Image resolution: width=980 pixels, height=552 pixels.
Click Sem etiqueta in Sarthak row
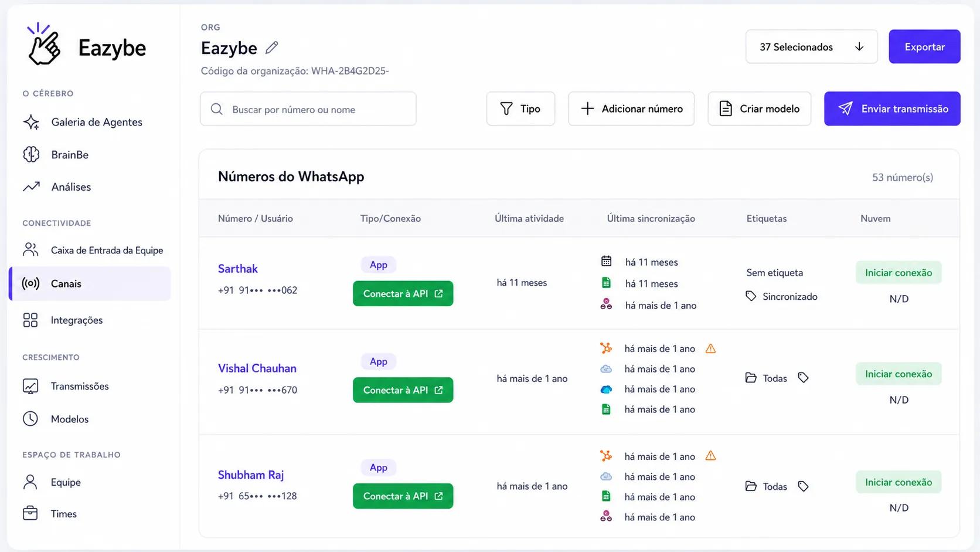[x=774, y=273]
